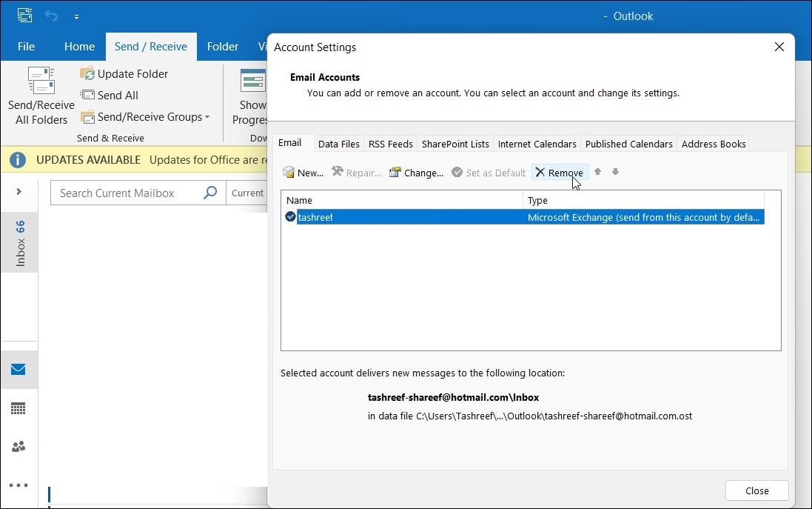This screenshot has height=509, width=812.
Task: Select the Email tab in Account Settings
Action: pyautogui.click(x=289, y=143)
